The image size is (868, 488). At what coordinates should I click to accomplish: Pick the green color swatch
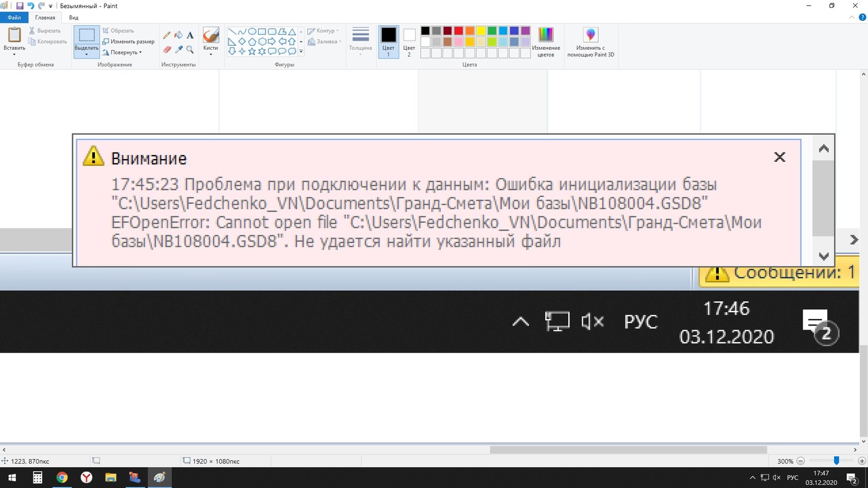[492, 31]
